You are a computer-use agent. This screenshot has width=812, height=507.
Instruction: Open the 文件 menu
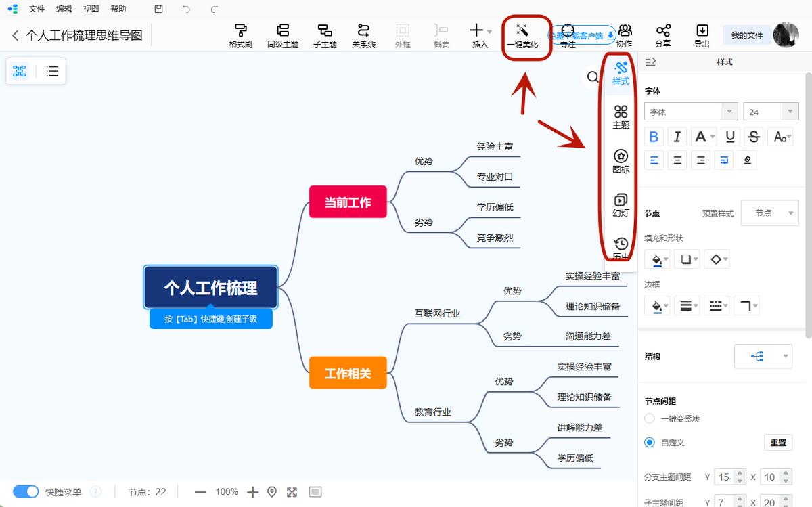pyautogui.click(x=37, y=9)
